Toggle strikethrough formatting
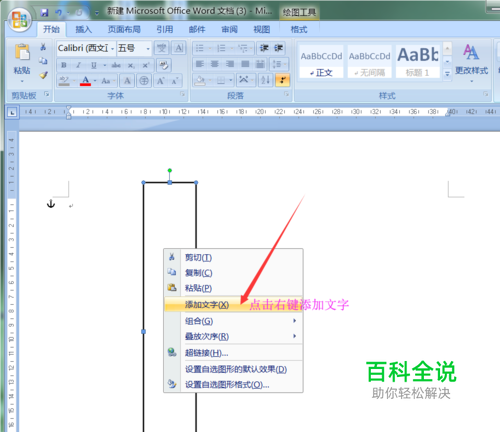Image resolution: width=500 pixels, height=432 pixels. [x=116, y=65]
